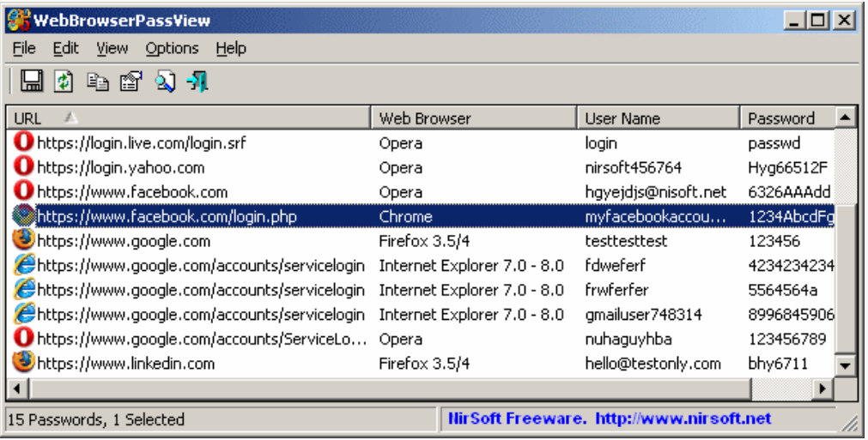Click the horizontal scrollbar right arrow
Image resolution: width=868 pixels, height=440 pixels.
823,389
